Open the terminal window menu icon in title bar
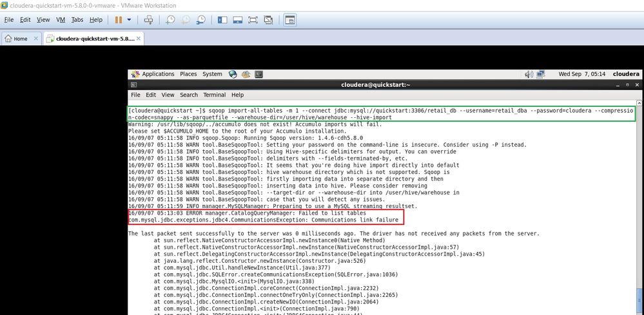The image size is (644, 315). click(x=134, y=85)
